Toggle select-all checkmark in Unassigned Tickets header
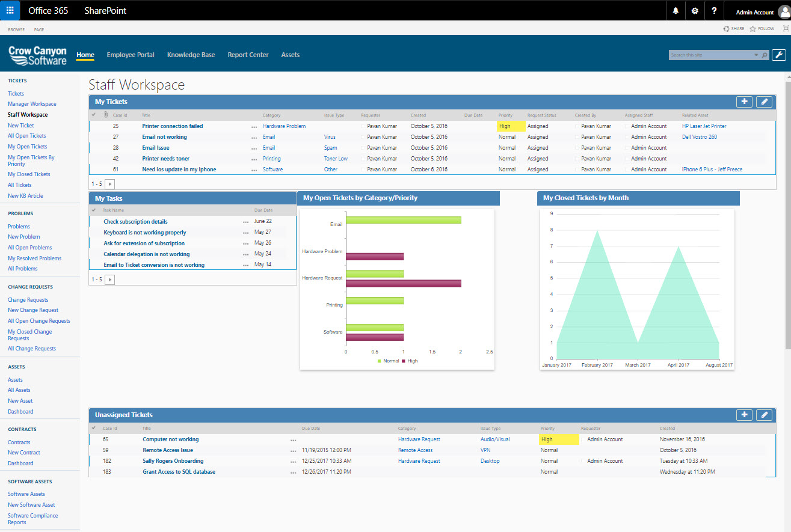The height and width of the screenshot is (532, 791). pos(93,428)
